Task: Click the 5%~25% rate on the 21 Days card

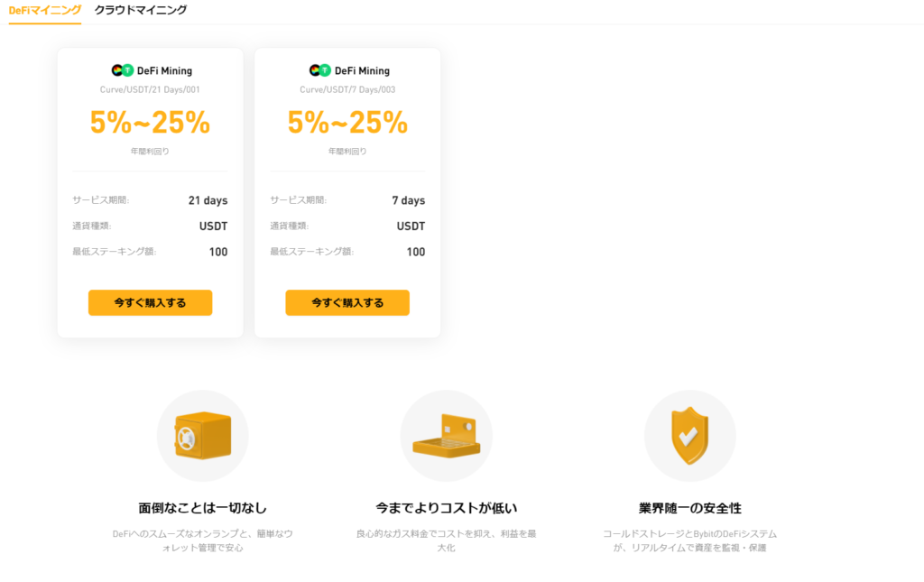Action: pyautogui.click(x=150, y=123)
